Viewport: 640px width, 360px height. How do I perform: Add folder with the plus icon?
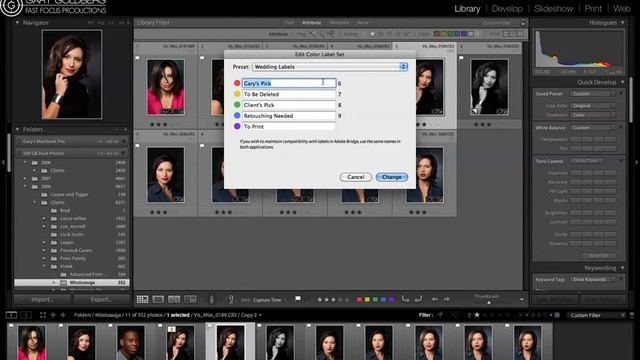point(125,129)
